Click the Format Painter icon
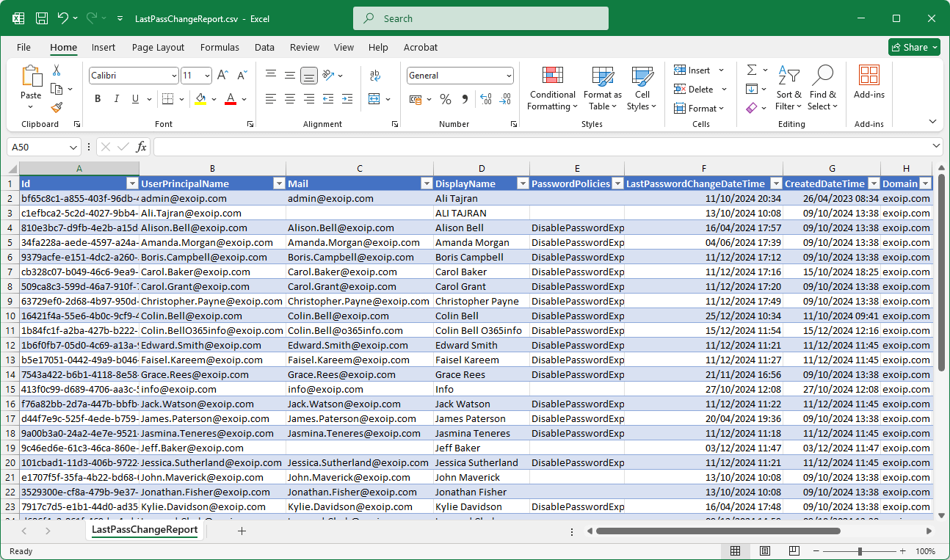This screenshot has height=560, width=950. pos(57,107)
